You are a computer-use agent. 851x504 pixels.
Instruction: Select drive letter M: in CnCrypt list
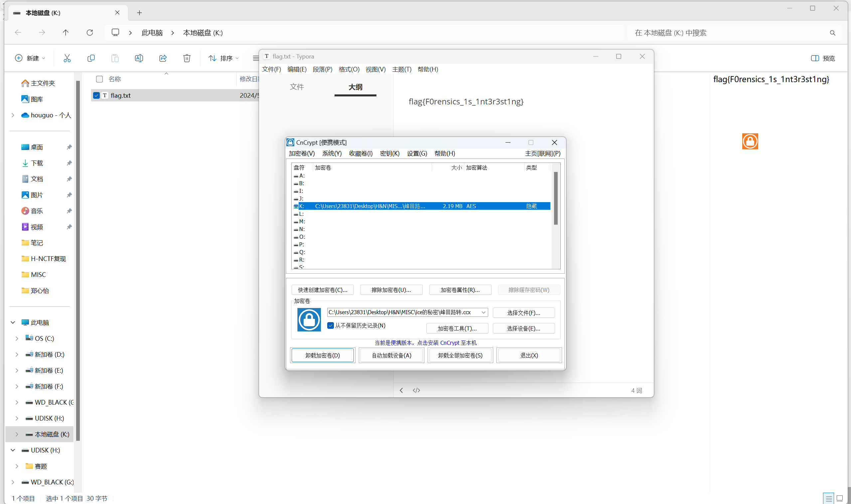pos(299,221)
